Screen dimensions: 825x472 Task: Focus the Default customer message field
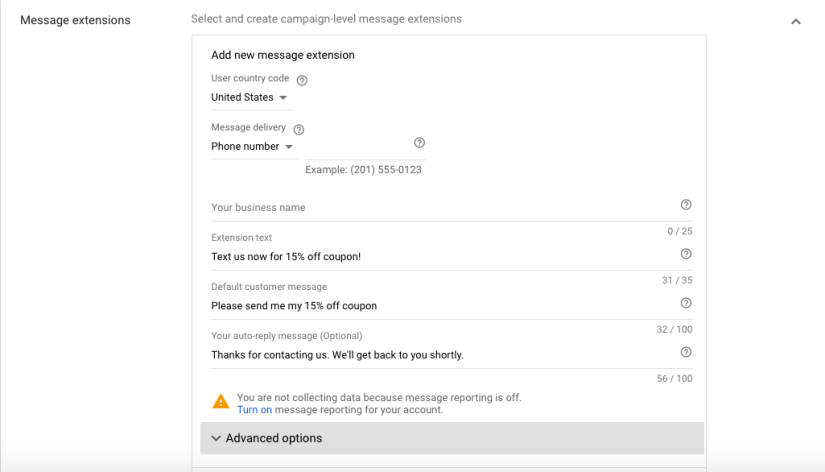coord(440,306)
